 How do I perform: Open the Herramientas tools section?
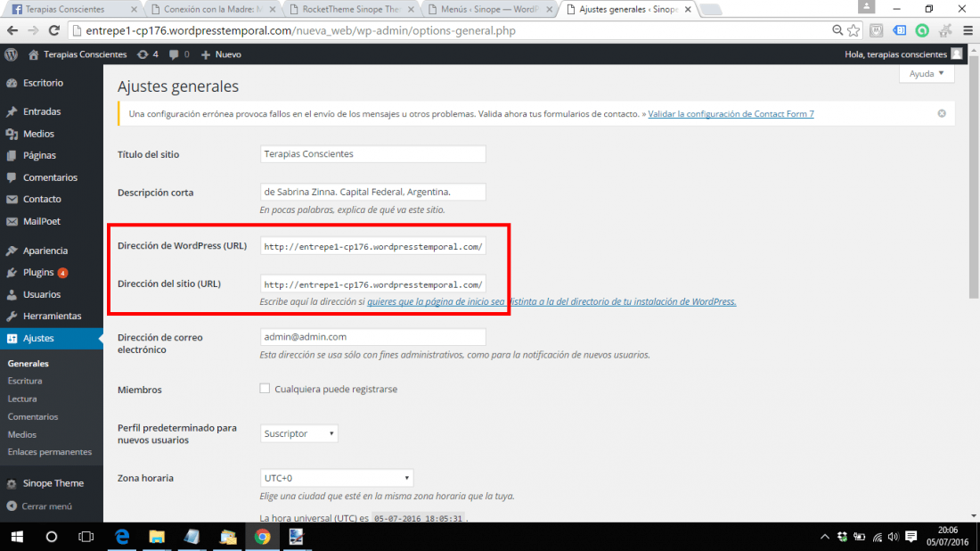(x=52, y=316)
